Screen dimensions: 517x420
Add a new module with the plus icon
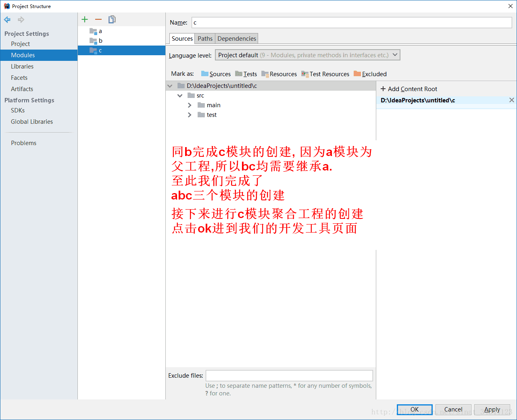coord(84,19)
